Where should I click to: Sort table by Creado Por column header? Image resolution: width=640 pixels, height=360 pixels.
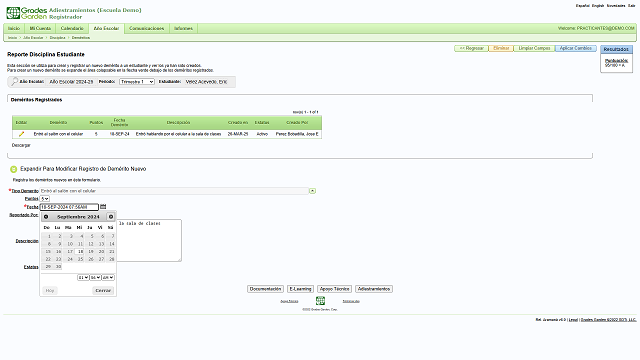tap(297, 122)
